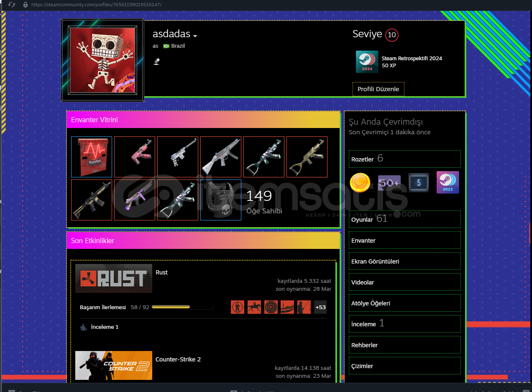Click the '58 / 92' achievement count

pos(140,307)
